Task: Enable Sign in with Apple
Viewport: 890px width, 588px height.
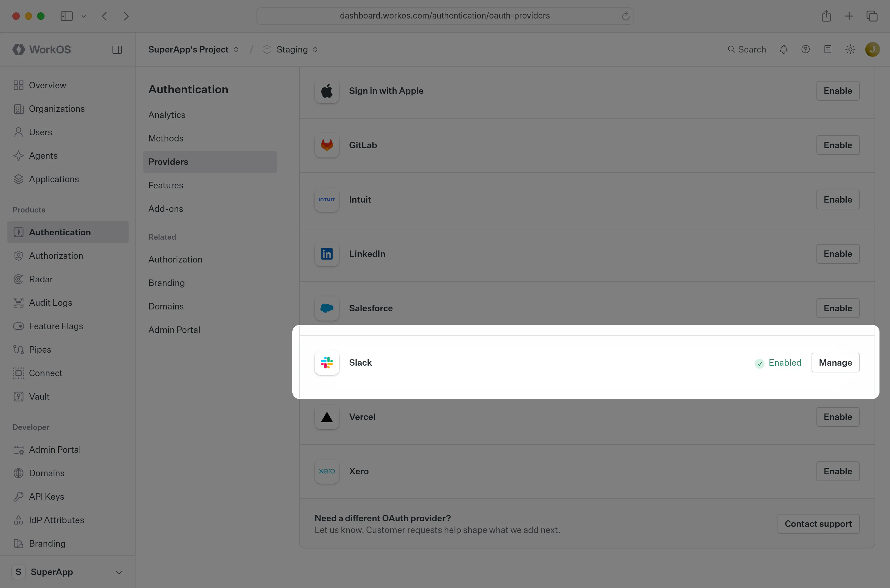Action: tap(838, 91)
